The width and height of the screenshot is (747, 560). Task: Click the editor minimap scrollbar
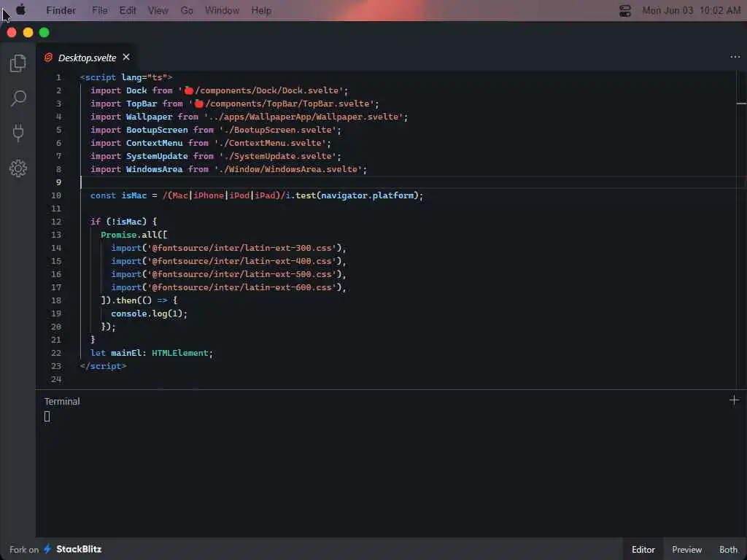click(741, 228)
